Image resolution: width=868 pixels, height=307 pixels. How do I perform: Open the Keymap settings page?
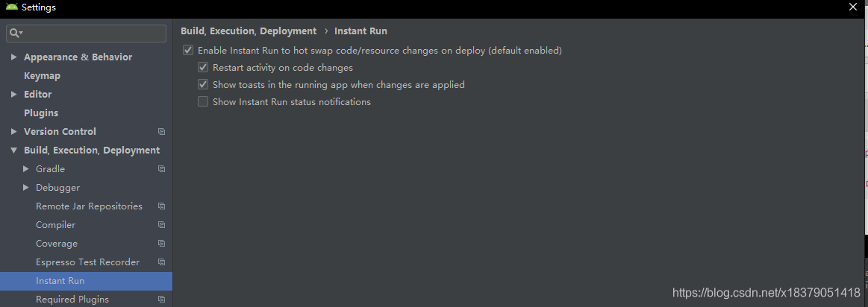click(42, 76)
